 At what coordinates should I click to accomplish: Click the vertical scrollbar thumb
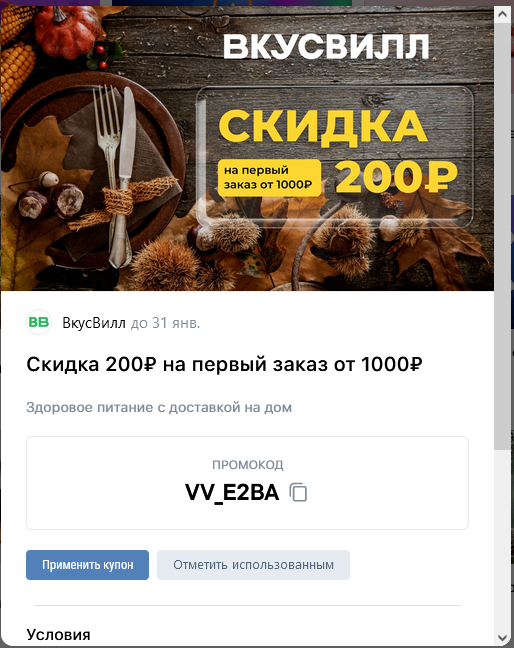click(x=502, y=236)
